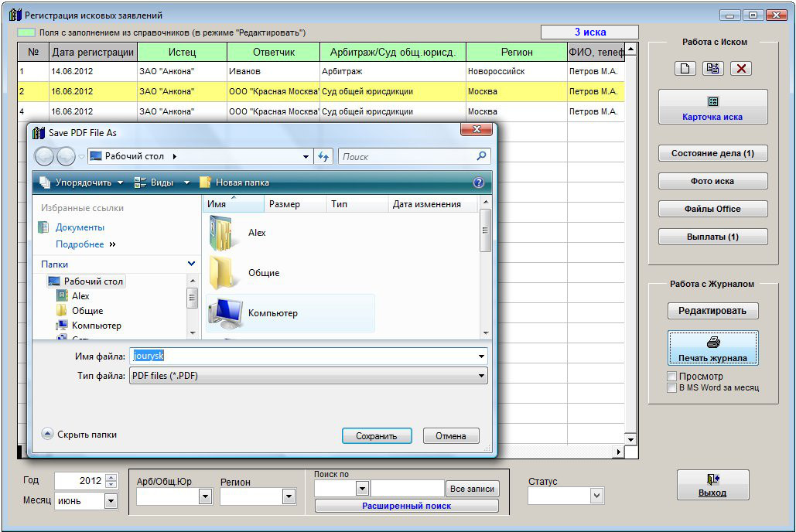Screen dimensions: 796x532
Task: Enable the Просмотр checkbox
Action: point(671,377)
